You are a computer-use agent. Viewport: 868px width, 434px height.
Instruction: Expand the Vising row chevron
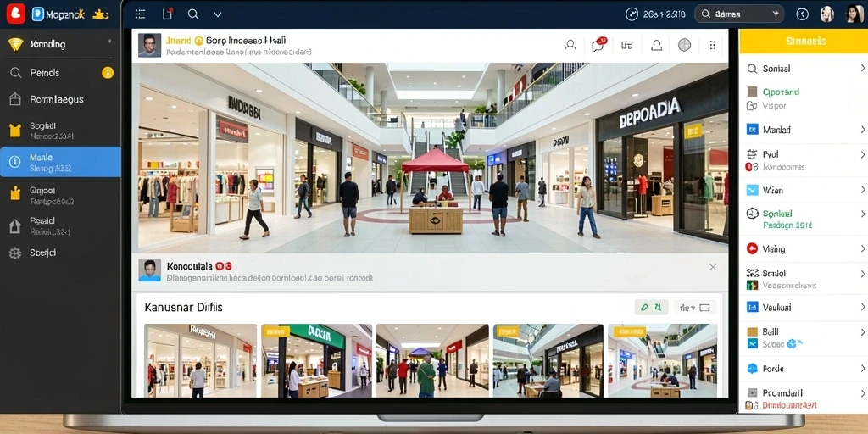tap(862, 248)
